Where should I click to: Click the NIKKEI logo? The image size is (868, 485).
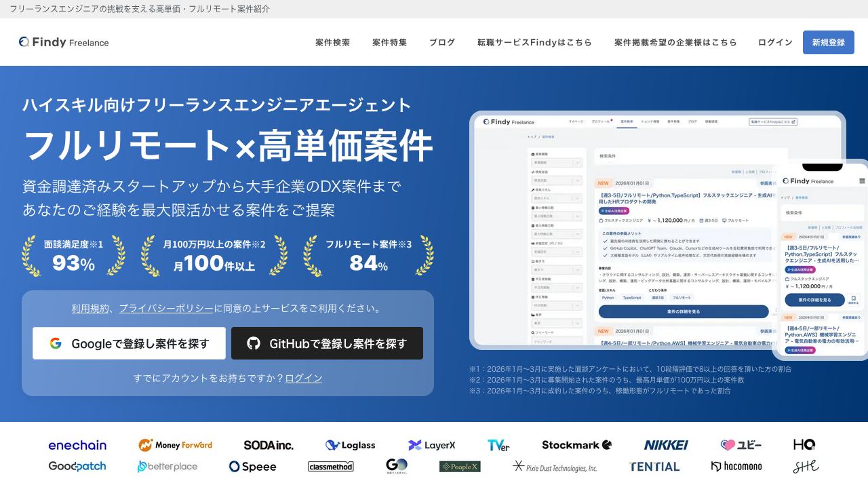coord(666,445)
